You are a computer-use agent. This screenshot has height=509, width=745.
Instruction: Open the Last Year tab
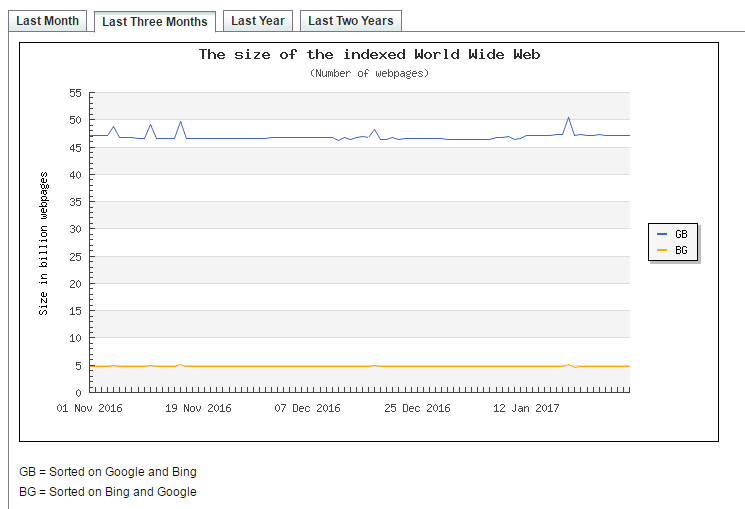pos(258,21)
